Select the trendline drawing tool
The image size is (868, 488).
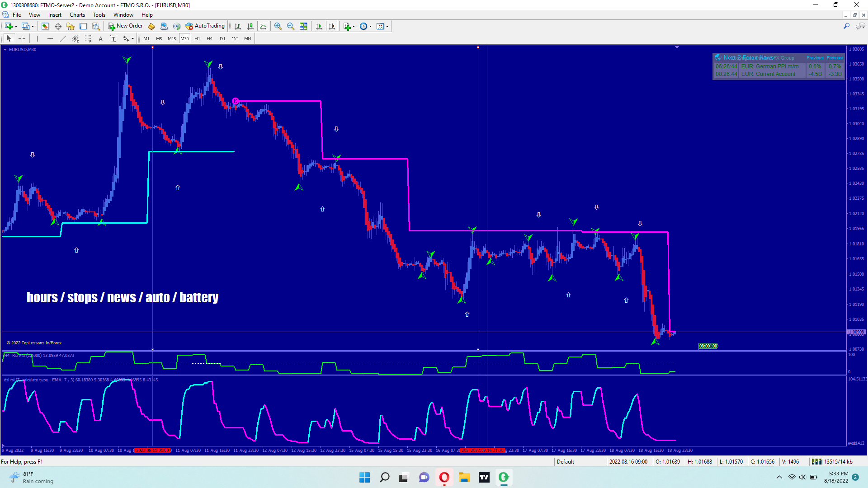[x=63, y=39]
